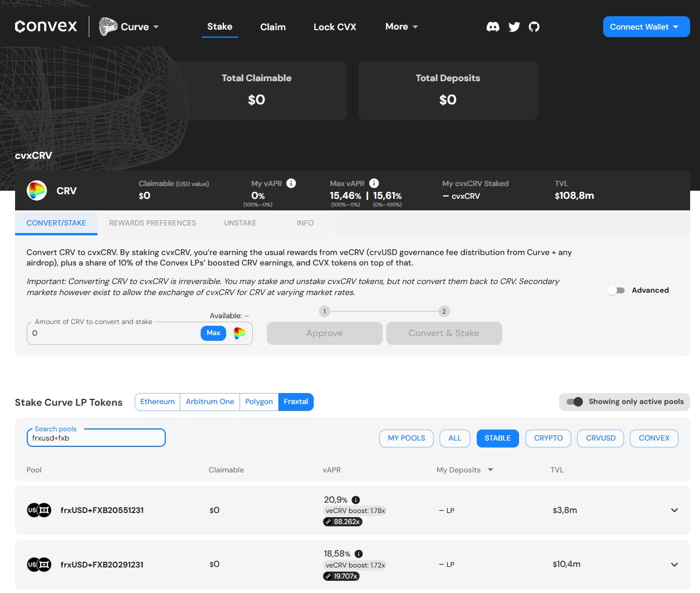
Task: Filter pools by CRYPTO
Action: 549,438
